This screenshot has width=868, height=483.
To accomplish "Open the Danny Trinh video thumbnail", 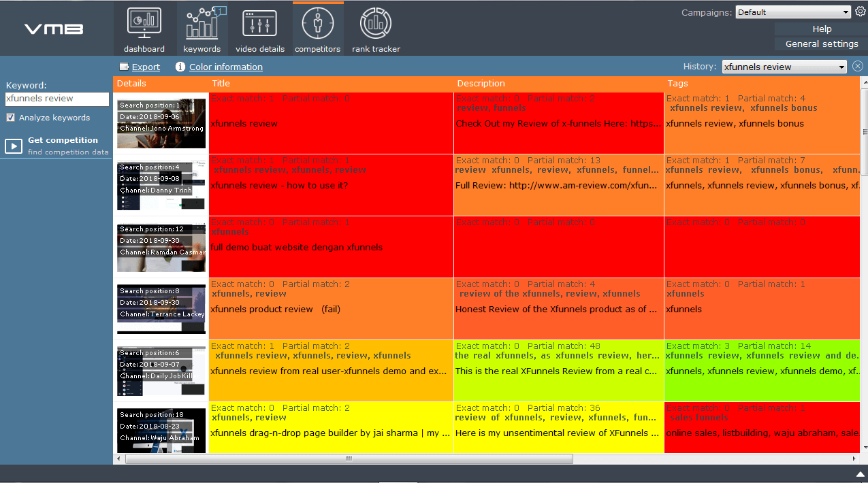I will click(161, 186).
